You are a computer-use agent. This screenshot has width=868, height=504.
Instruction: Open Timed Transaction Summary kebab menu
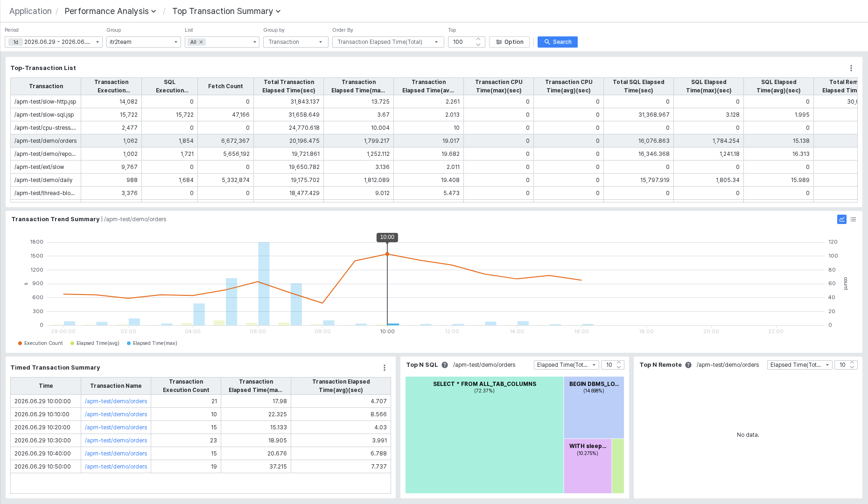[385, 368]
